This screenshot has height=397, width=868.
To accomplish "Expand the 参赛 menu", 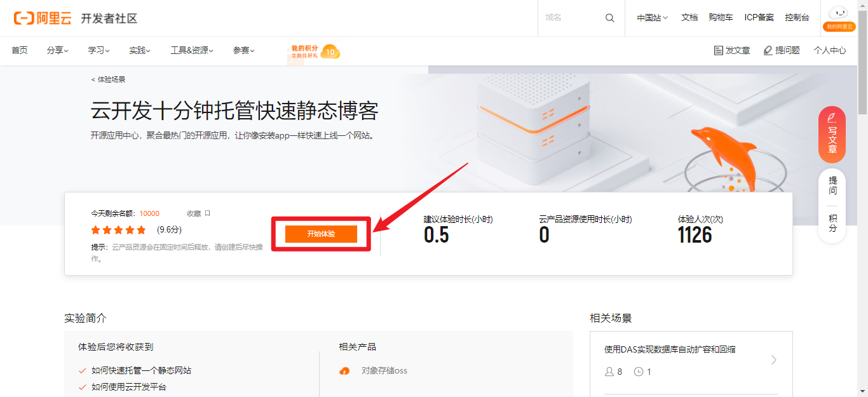I will (243, 50).
